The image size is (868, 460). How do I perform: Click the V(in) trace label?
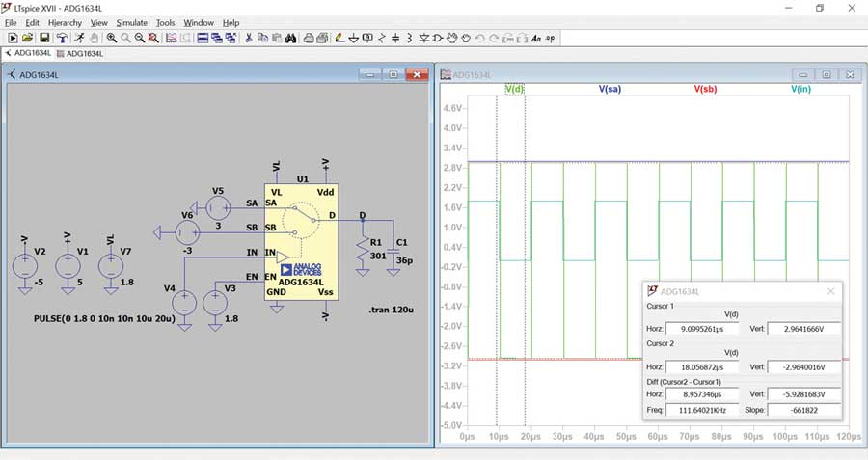[x=801, y=89]
